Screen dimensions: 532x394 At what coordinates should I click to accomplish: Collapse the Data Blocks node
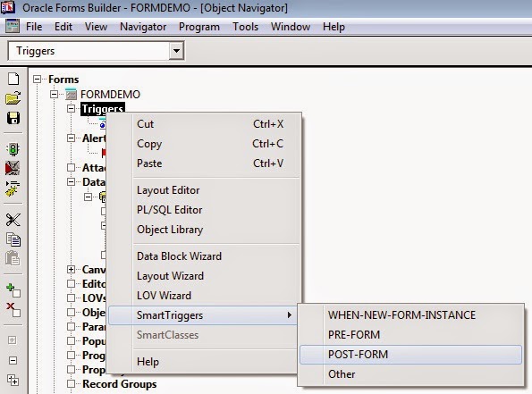click(71, 182)
